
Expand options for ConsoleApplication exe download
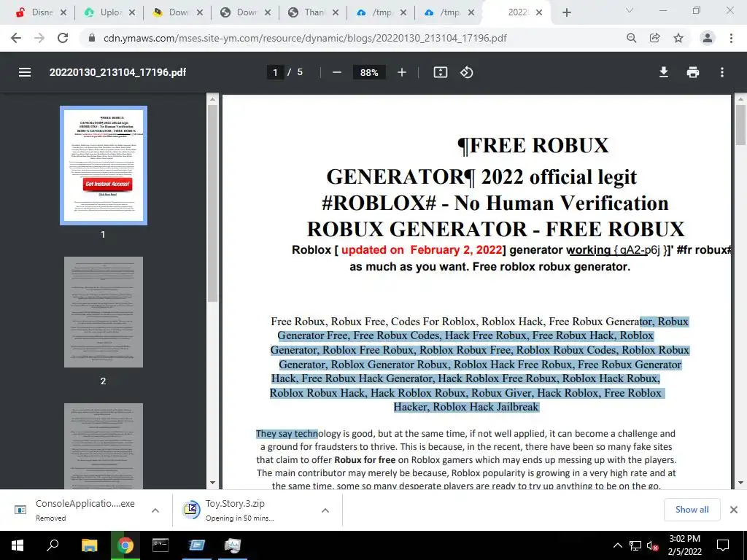point(155,510)
